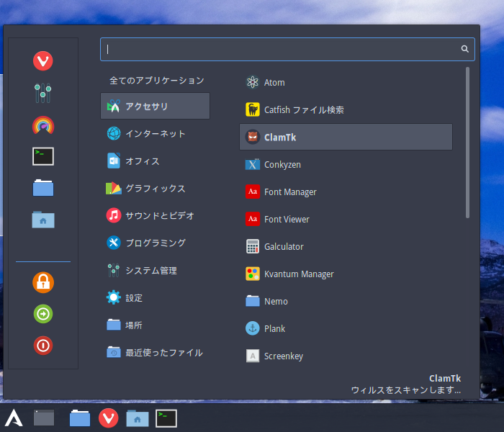Click the show desktop icon in taskbar

(44, 418)
